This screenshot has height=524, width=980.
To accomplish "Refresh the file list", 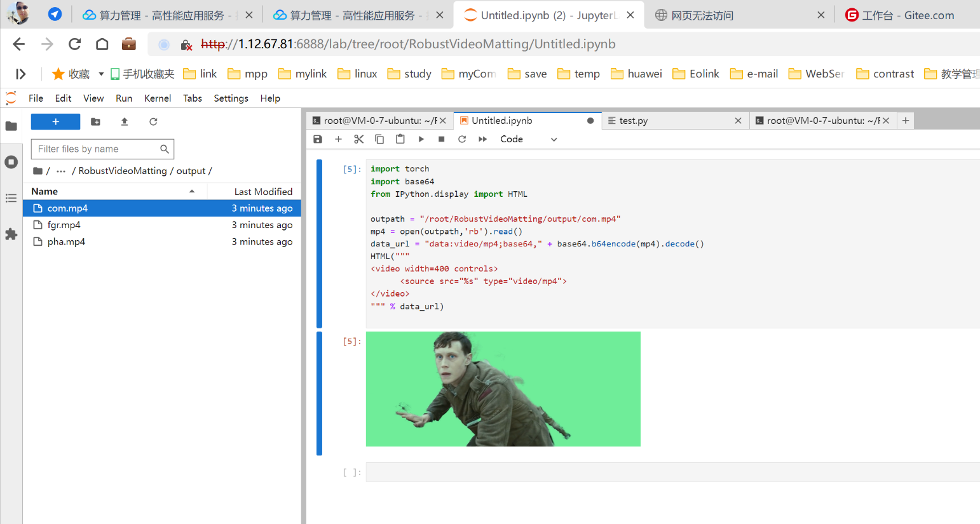I will (153, 122).
